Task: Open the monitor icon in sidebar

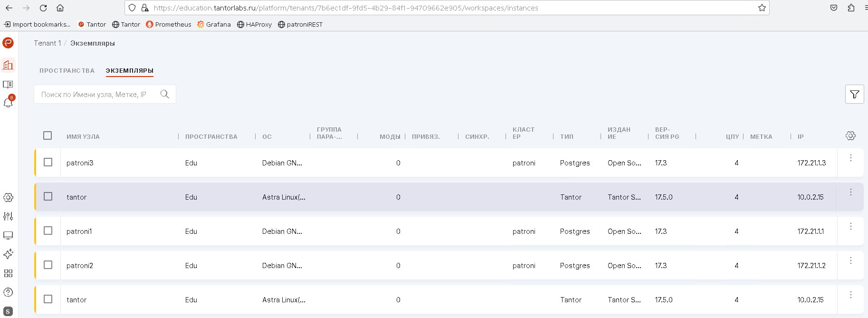Action: (8, 235)
